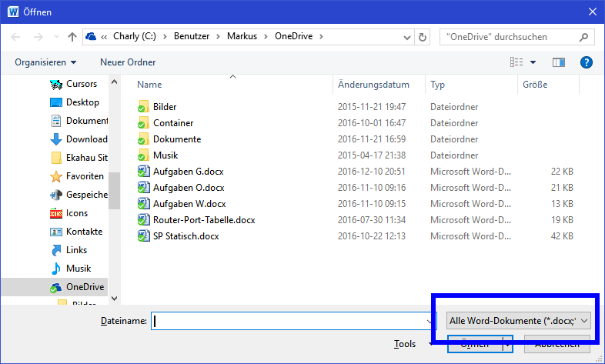Sort by the Name column header
The height and width of the screenshot is (364, 605).
[x=149, y=85]
